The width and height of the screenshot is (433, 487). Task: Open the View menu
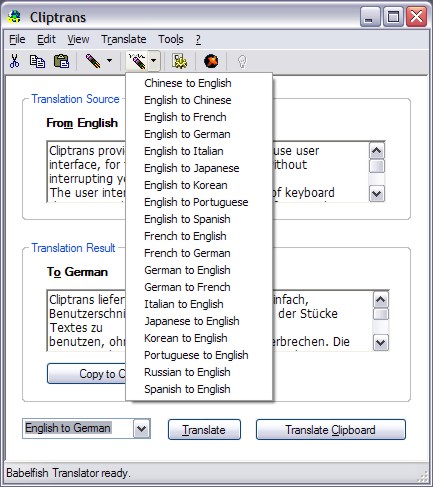(78, 39)
